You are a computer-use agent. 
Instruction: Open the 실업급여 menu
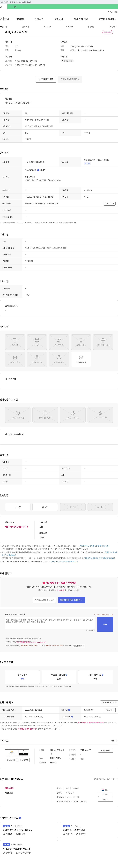59,19
